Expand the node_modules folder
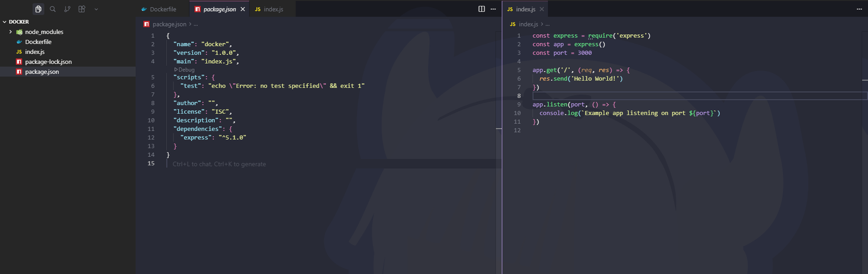Viewport: 868px width, 274px height. (x=11, y=32)
